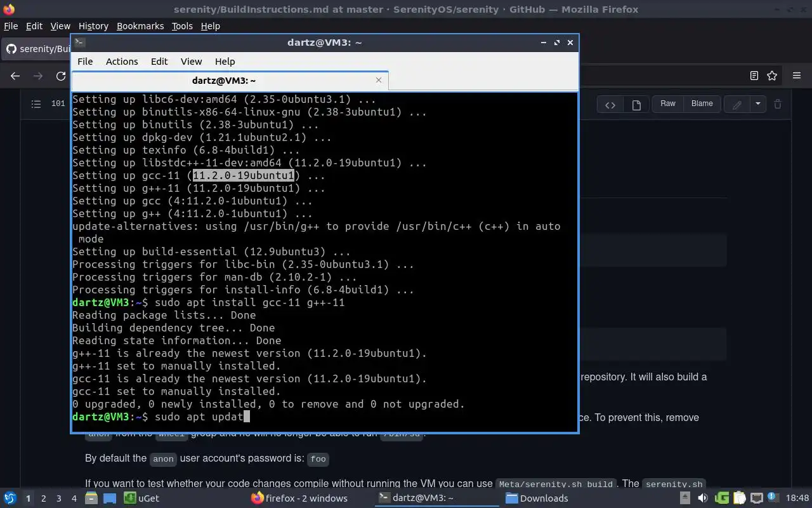
Task: Open the terminal Help menu
Action: tap(225, 62)
